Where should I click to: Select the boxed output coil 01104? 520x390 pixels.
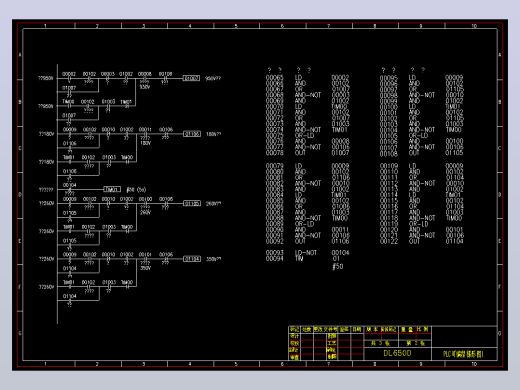pos(192,259)
